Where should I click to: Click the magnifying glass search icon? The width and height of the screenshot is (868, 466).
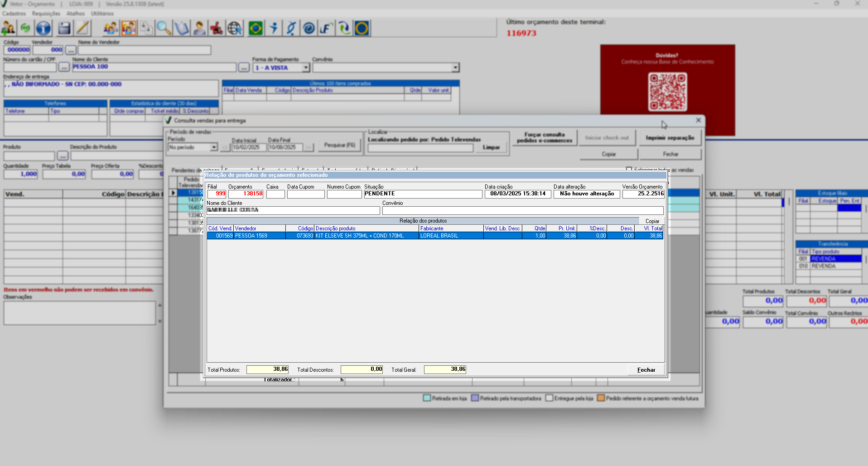click(164, 28)
